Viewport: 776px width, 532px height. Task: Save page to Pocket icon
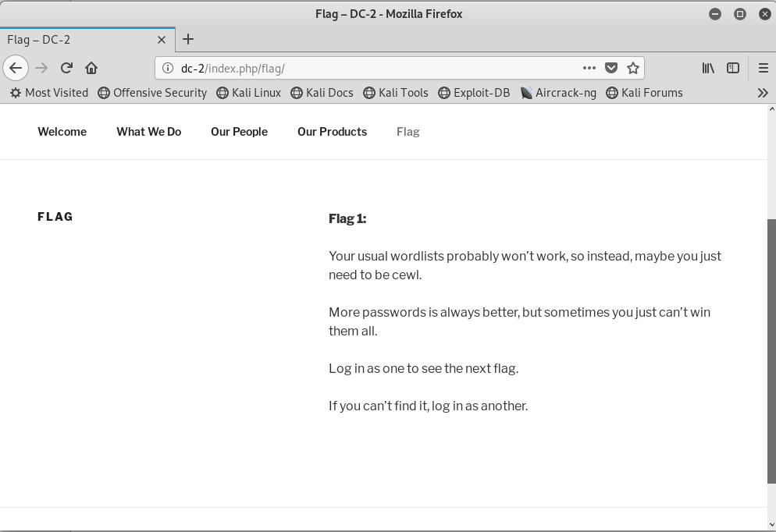[x=611, y=68]
